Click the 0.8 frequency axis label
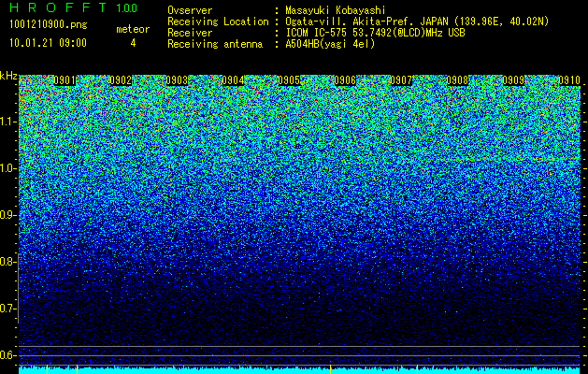588x374 pixels. click(x=7, y=262)
